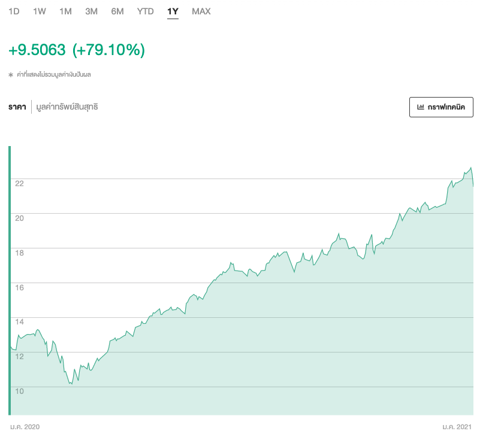Screen dimensions: 504x440
Task: Choose the 3M time range
Action: (91, 11)
